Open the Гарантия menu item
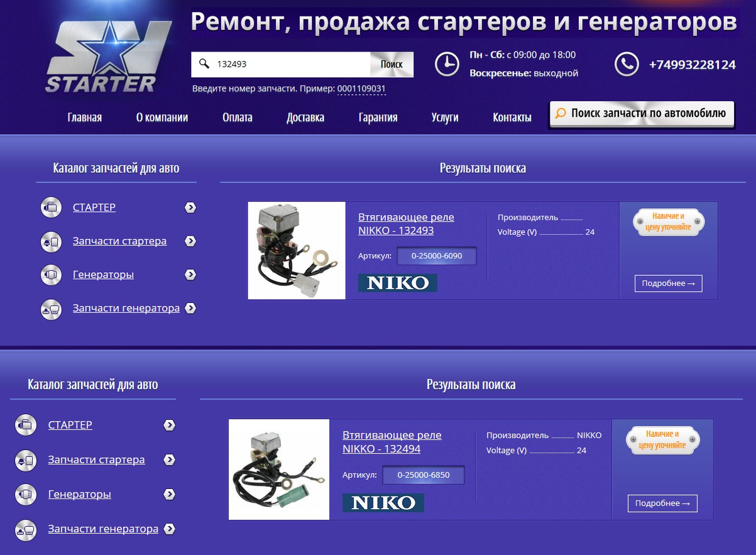756x555 pixels. click(x=378, y=118)
